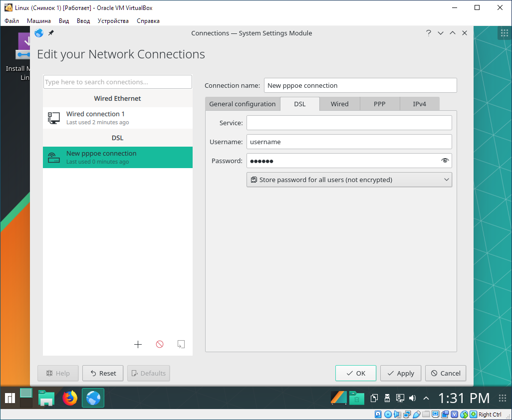Click the export connection icon

click(x=181, y=344)
